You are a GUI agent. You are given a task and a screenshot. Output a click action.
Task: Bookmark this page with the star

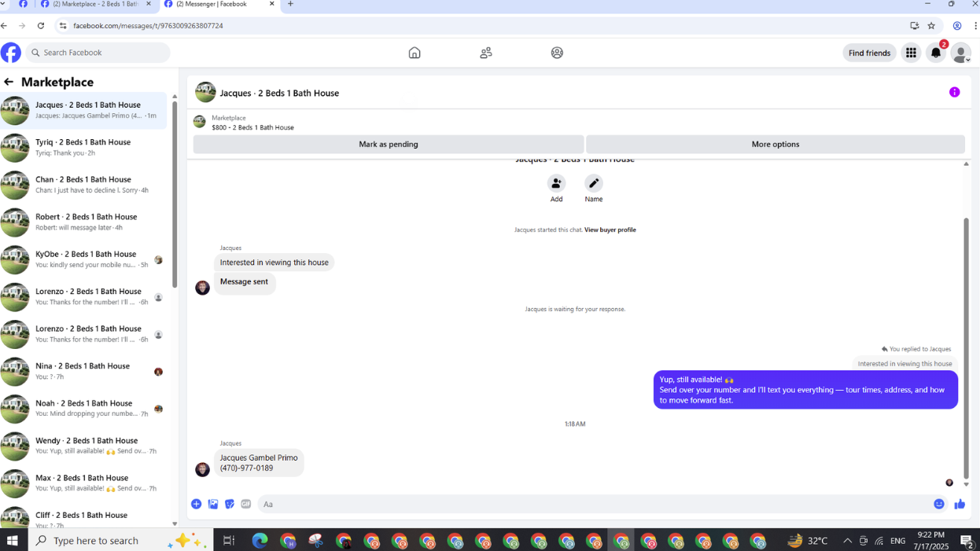pos(931,26)
